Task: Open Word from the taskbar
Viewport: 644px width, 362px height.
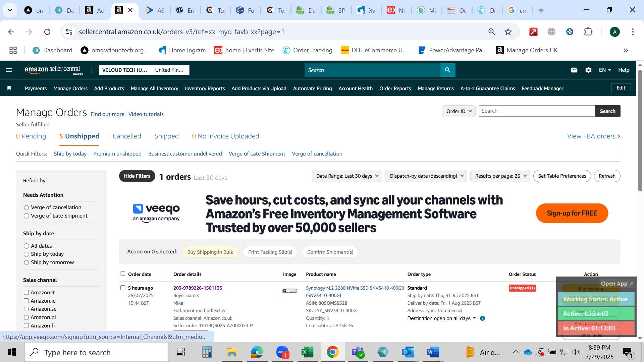Action: [x=433, y=352]
